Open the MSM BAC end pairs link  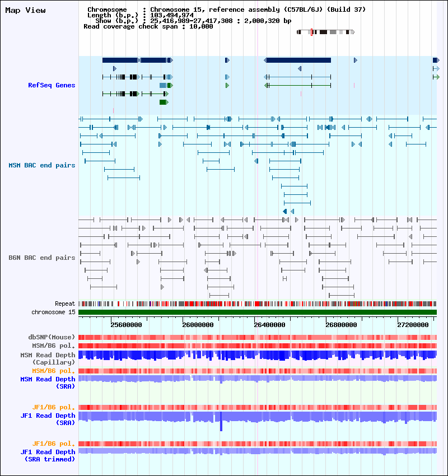coord(42,165)
